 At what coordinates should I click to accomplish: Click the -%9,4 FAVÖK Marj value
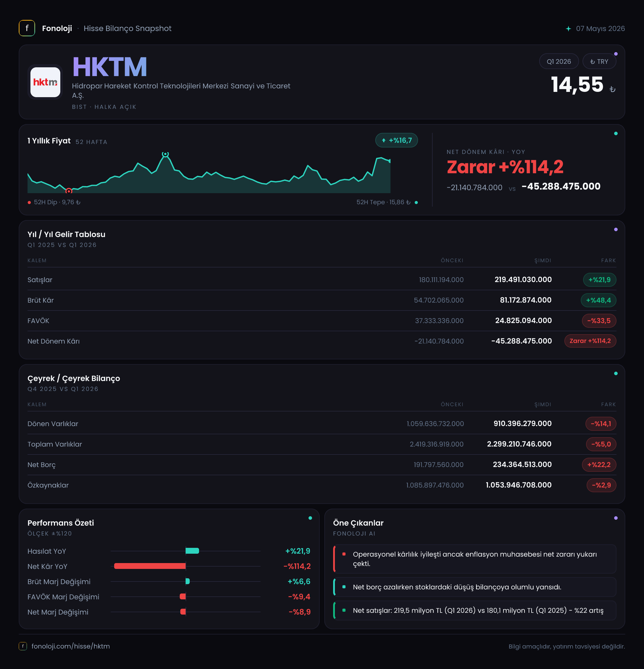[x=299, y=597]
